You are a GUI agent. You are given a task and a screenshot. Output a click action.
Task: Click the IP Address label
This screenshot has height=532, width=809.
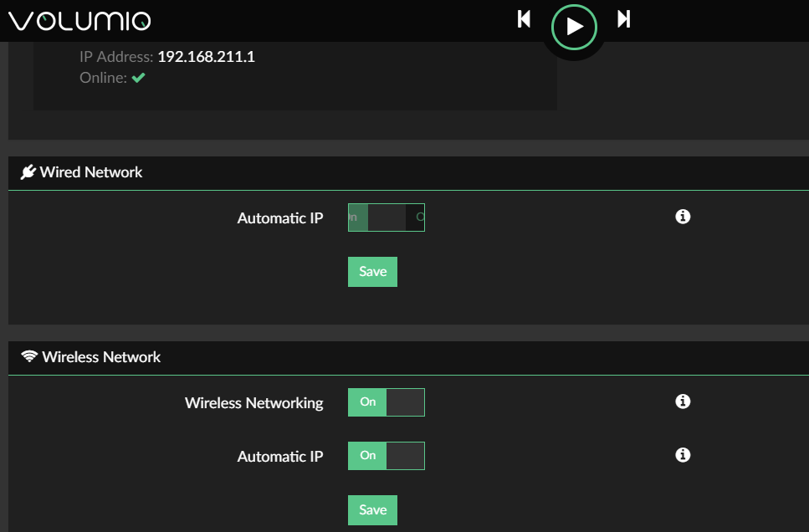click(x=116, y=56)
